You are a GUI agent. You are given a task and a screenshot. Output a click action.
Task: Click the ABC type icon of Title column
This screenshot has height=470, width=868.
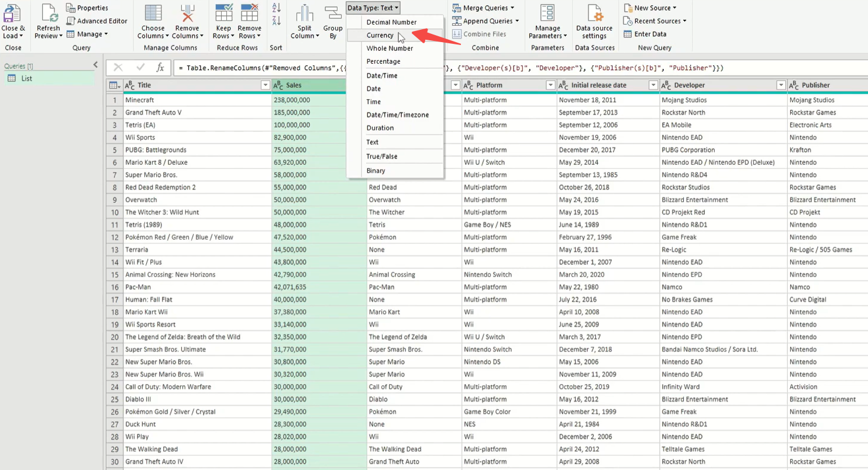pos(130,85)
